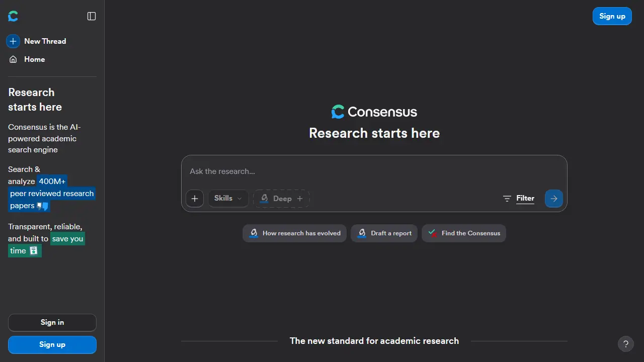The height and width of the screenshot is (362, 644).
Task: Click the Sign in button
Action: click(x=52, y=322)
